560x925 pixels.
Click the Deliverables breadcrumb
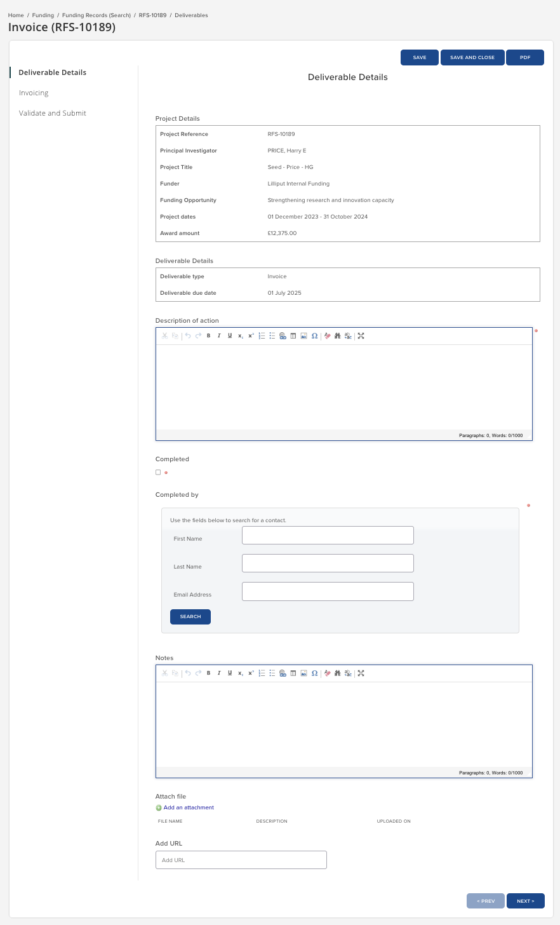click(x=191, y=15)
